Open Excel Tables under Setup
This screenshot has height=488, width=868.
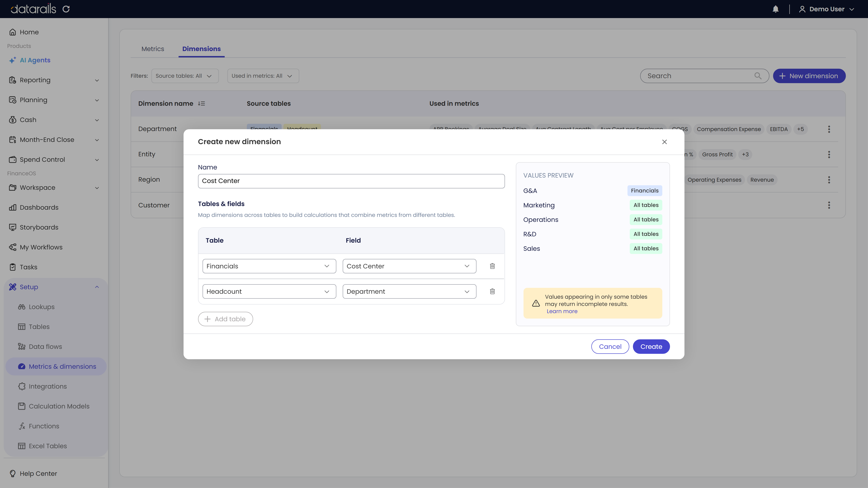(x=48, y=446)
